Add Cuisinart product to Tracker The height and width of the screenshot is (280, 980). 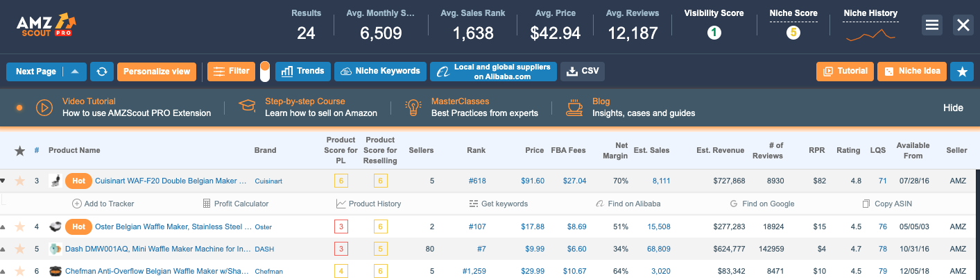click(x=103, y=204)
